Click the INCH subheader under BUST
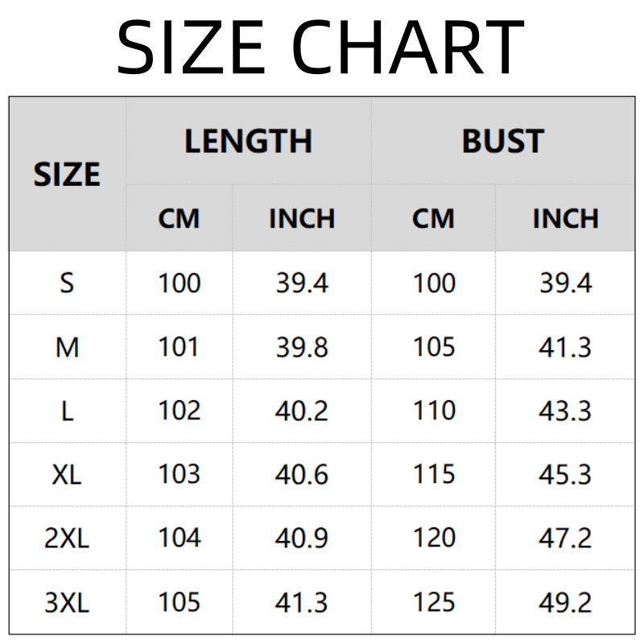 [x=565, y=218]
